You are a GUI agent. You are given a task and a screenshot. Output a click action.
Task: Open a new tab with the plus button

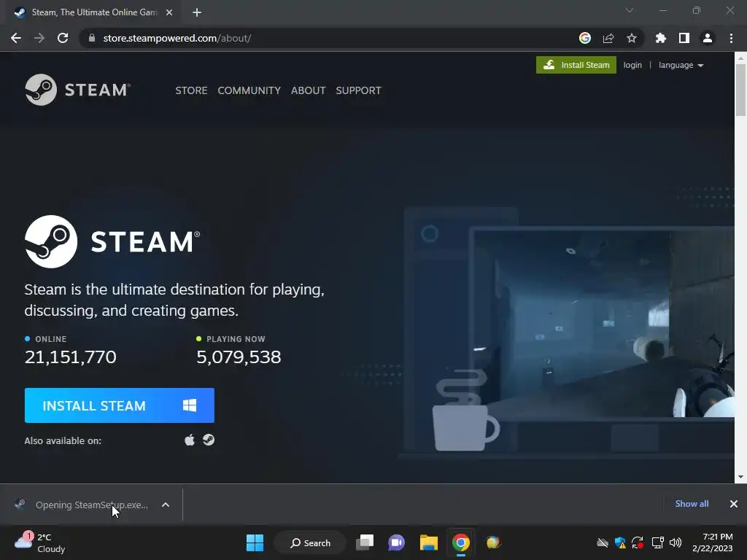tap(197, 12)
